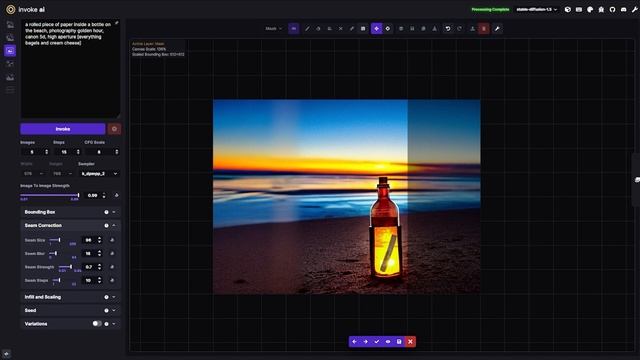Reset the Seam Size value
The width and height of the screenshot is (640, 360).
click(x=112, y=240)
